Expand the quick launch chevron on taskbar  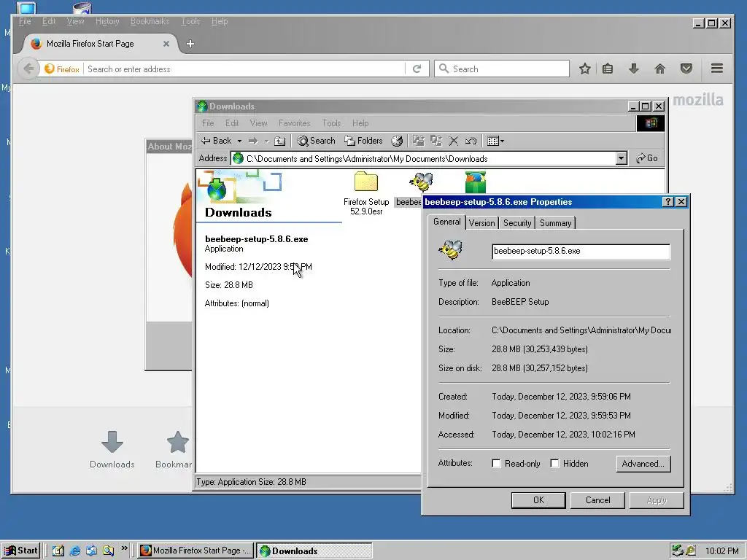tap(124, 548)
